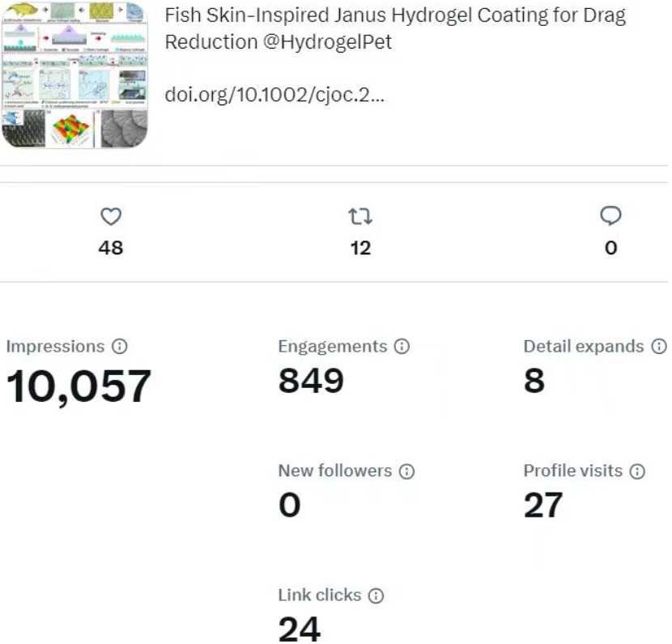The width and height of the screenshot is (672, 644).
Task: Click the Fish Skin-Inspired Janus Hydrogel title
Action: (x=395, y=16)
